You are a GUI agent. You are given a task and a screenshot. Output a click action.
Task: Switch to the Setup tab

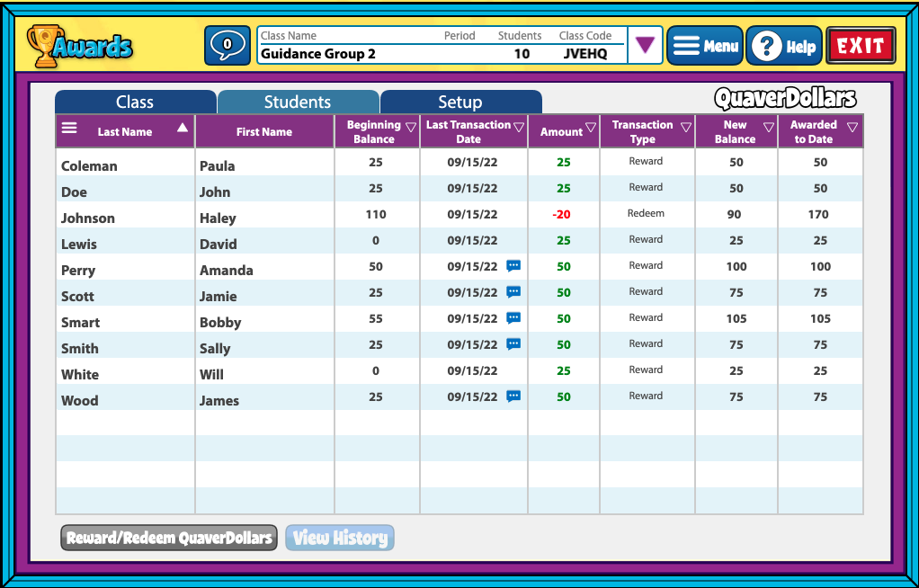[x=460, y=102]
